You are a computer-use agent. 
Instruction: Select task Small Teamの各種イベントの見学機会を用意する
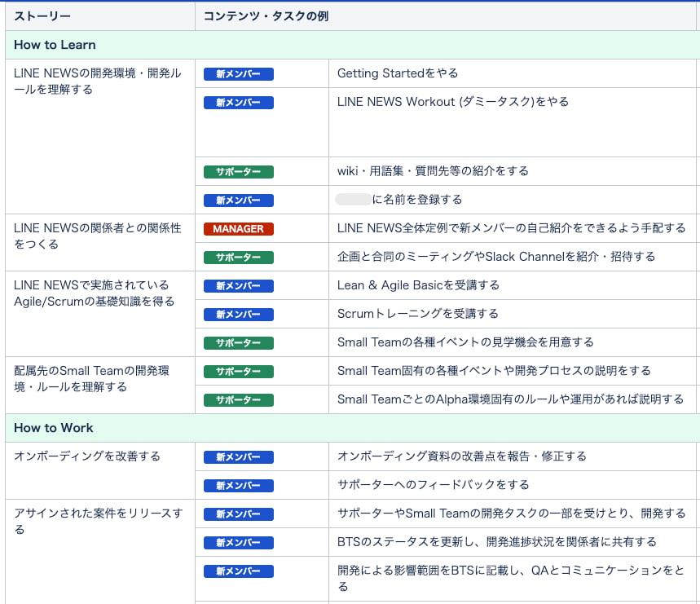click(x=465, y=342)
